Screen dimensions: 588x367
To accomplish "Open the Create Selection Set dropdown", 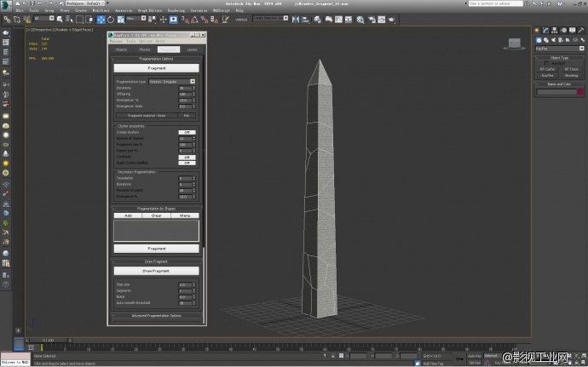I will (x=270, y=18).
